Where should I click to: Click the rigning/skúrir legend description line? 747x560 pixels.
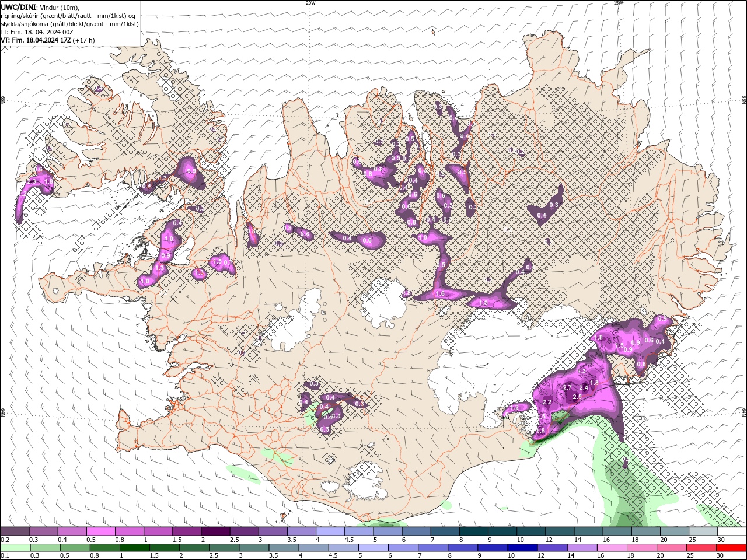pos(68,15)
